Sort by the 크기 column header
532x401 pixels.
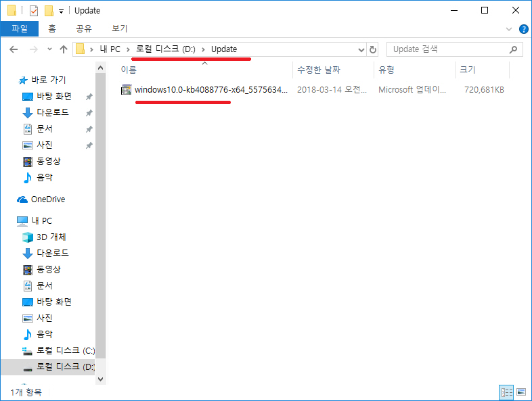[482, 70]
